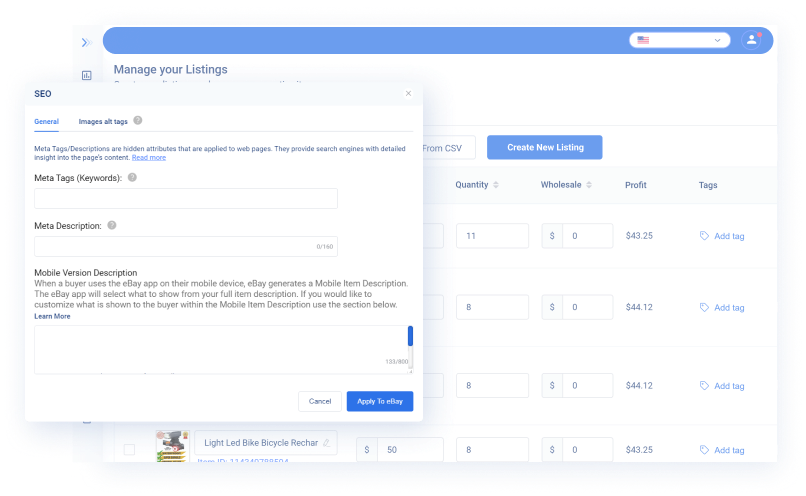Click tag icon in Light Led Bike row
806x496 pixels.
click(704, 450)
